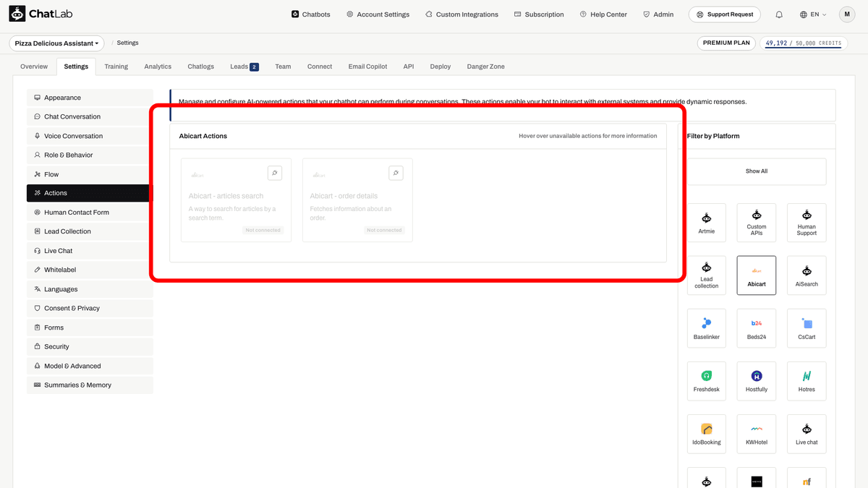This screenshot has height=488, width=868.
Task: Click Settings in the breadcrumb
Action: (x=127, y=43)
